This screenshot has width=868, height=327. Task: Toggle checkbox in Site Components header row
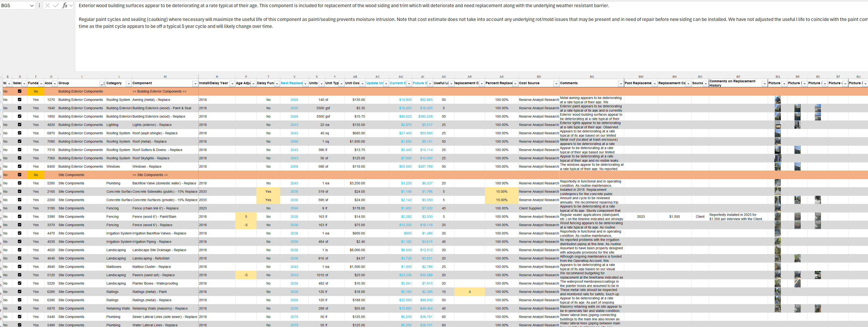coord(20,175)
